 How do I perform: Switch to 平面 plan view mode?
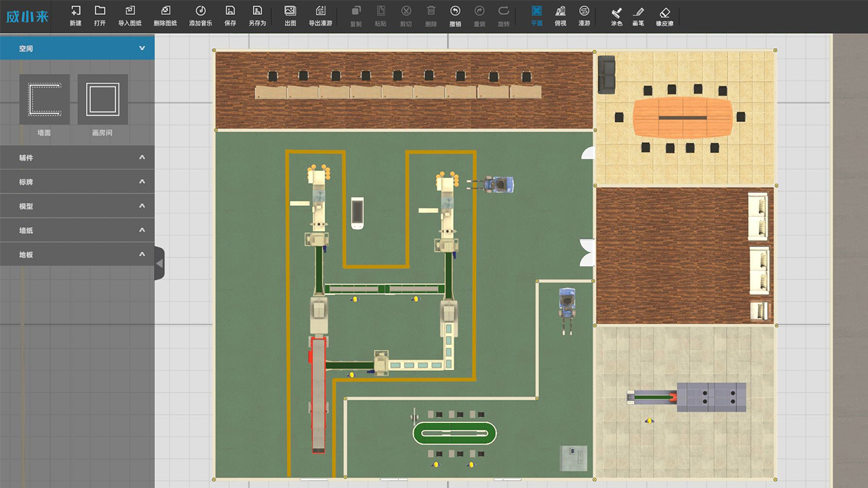(x=536, y=15)
